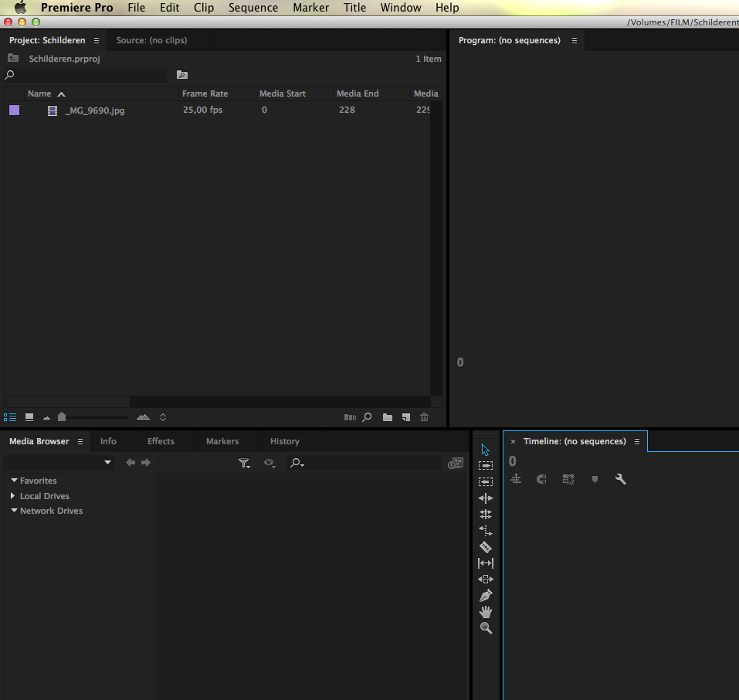Click the parent bin folder icon
The image size is (739, 700).
[13, 58]
